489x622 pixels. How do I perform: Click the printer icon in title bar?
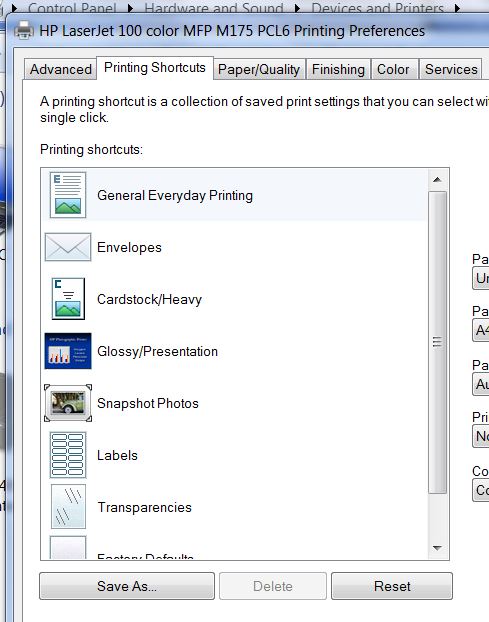(x=24, y=31)
